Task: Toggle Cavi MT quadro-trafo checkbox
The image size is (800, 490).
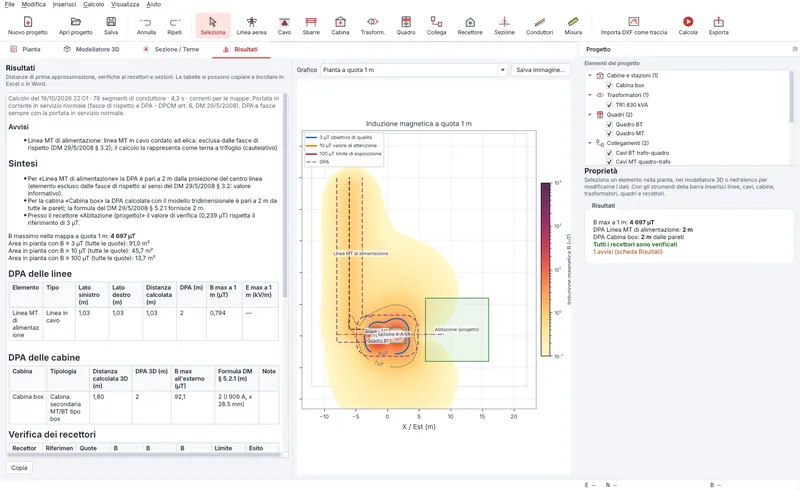Action: [609, 162]
